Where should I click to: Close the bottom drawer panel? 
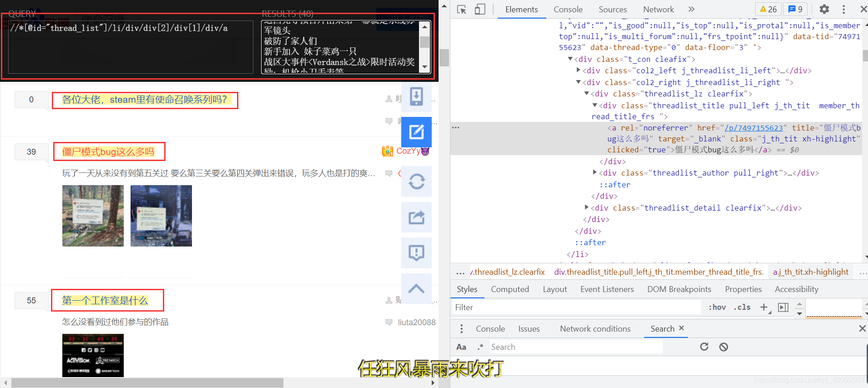tap(862, 328)
